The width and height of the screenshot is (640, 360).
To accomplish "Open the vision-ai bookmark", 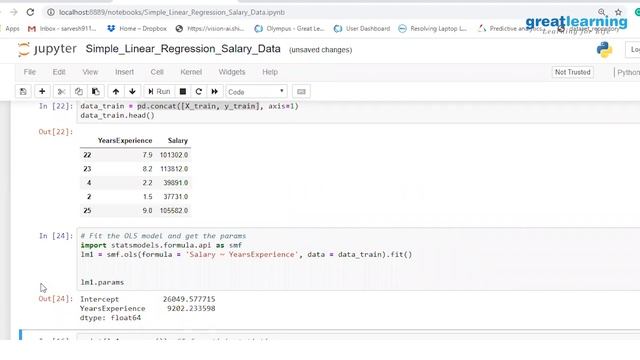I will 209,29.
